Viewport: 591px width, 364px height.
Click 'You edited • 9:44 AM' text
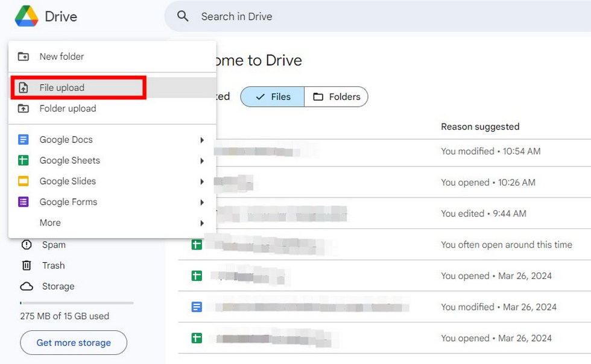point(484,214)
